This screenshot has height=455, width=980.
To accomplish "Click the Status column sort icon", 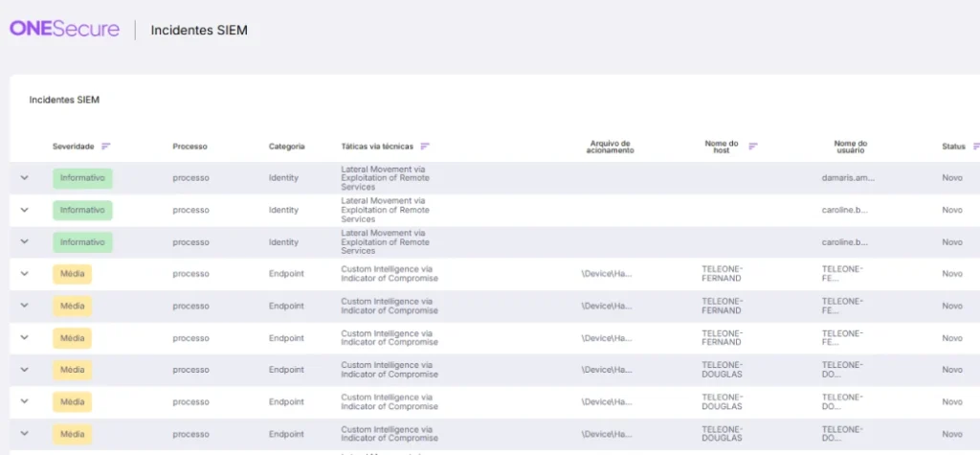I will tap(976, 147).
